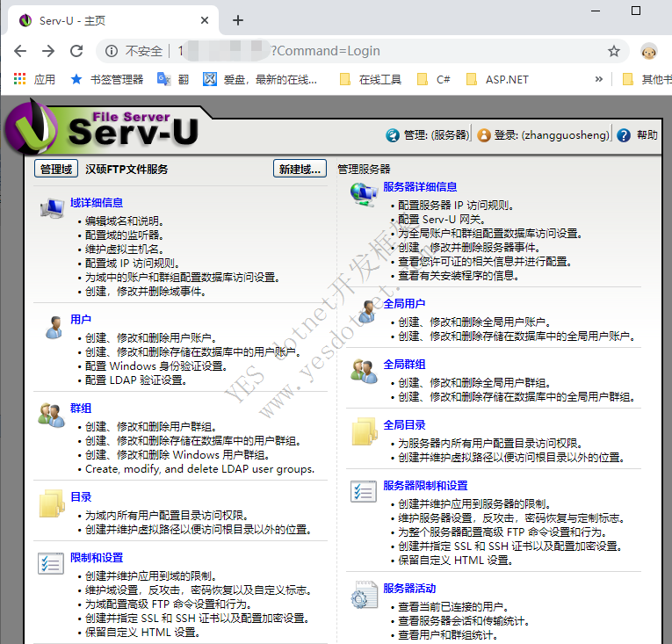The height and width of the screenshot is (644, 672).
Task: Switch to the Serv-U - 主页 tab
Action: (x=112, y=20)
